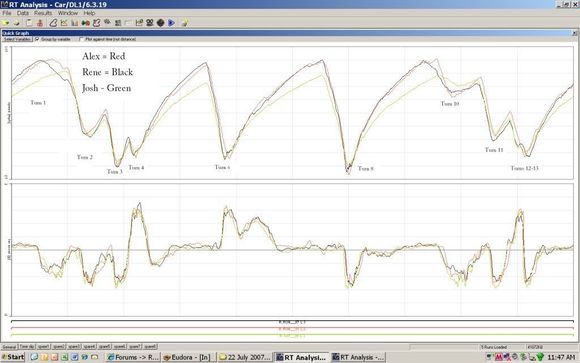The width and height of the screenshot is (580, 363).
Task: Switch to the spare1 tab
Action: (43, 347)
